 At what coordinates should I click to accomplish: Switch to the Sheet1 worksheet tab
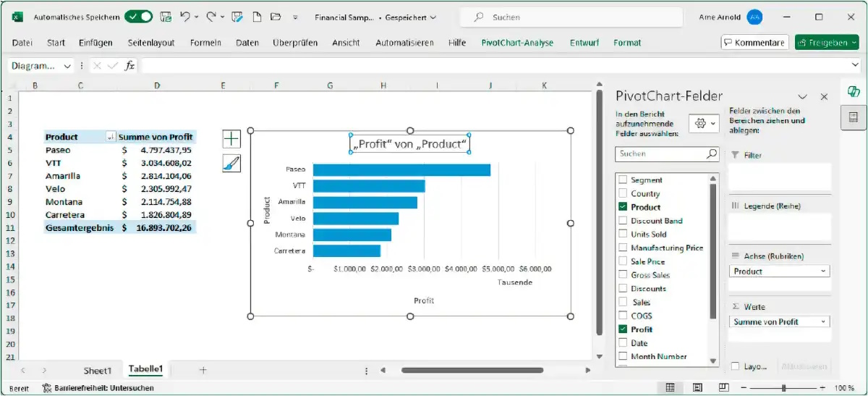[x=98, y=371]
